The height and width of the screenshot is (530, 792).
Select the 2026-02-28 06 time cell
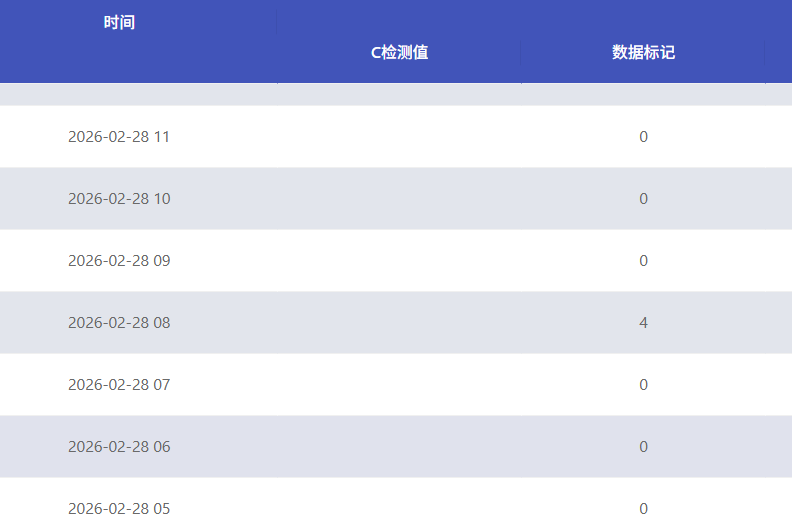tap(119, 447)
